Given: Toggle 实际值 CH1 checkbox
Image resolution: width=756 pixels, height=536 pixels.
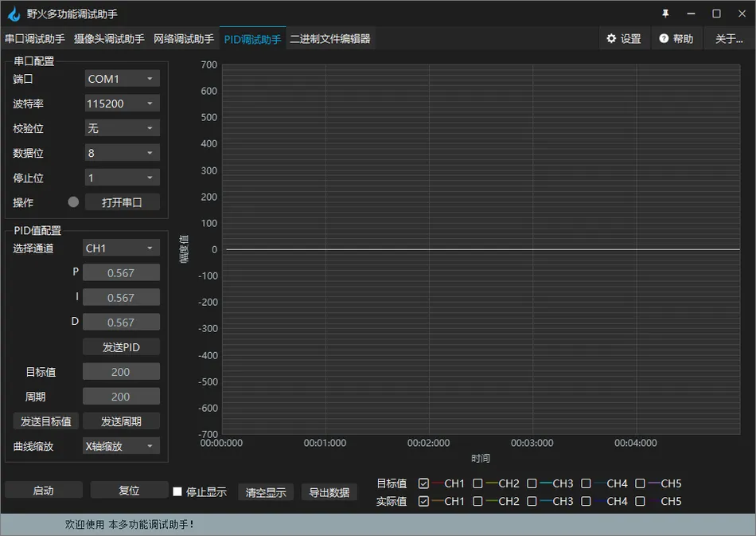Looking at the screenshot, I should [423, 501].
